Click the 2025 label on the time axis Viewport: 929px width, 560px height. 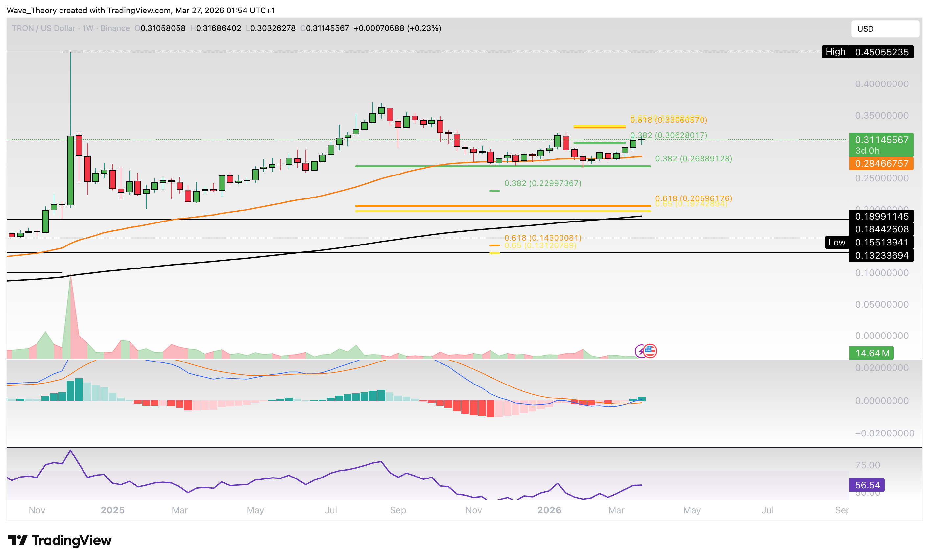click(112, 510)
